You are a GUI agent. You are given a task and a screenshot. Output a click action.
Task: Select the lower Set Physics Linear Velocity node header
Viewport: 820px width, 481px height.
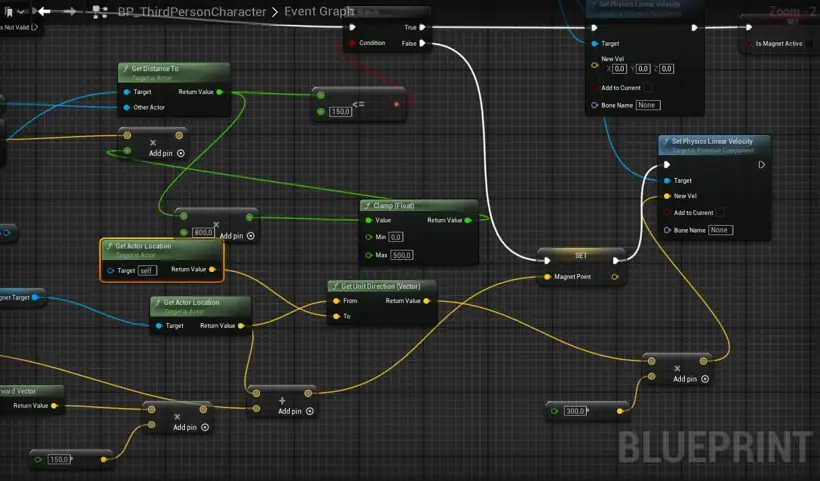(714, 145)
